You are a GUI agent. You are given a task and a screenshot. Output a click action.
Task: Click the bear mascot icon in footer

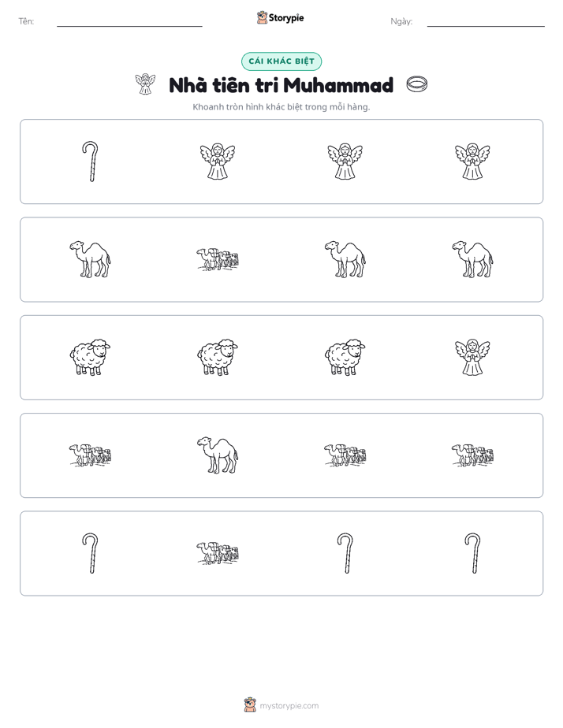coord(250,705)
